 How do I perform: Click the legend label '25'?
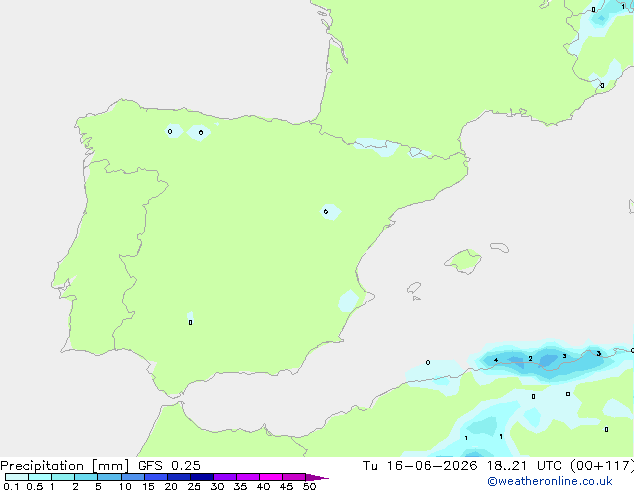194,486
